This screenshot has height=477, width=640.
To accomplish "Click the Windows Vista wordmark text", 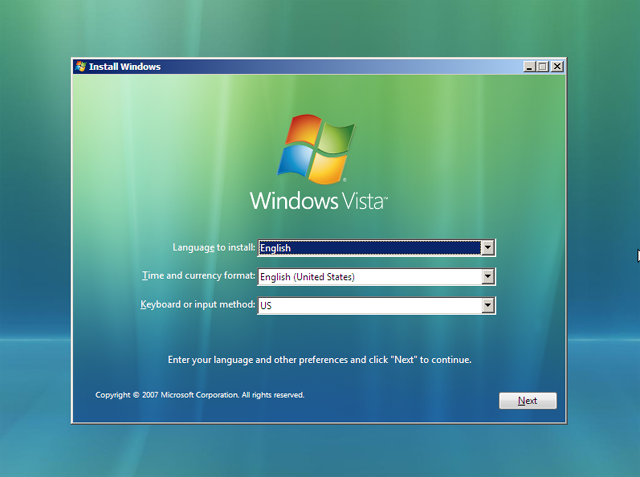I will (x=318, y=201).
